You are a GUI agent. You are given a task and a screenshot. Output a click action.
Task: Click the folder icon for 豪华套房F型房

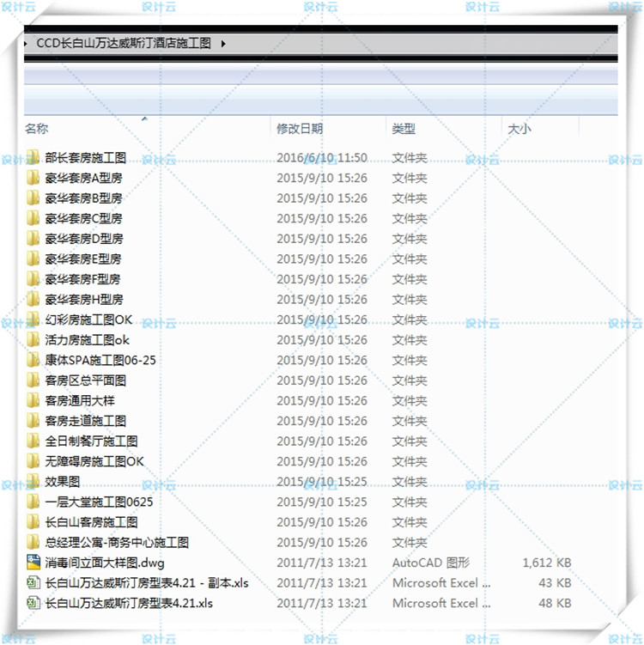click(33, 279)
